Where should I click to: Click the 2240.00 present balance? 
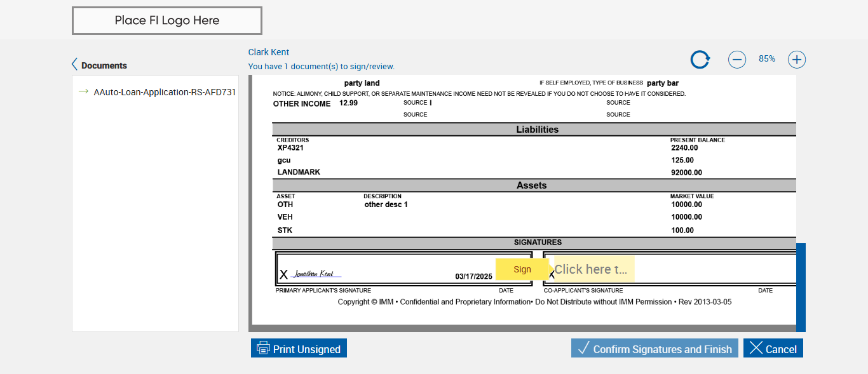click(684, 148)
